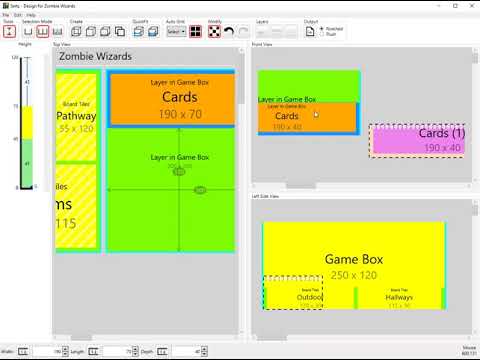Increase Width with the up stepper arrow
This screenshot has height=360, width=480.
point(65,349)
